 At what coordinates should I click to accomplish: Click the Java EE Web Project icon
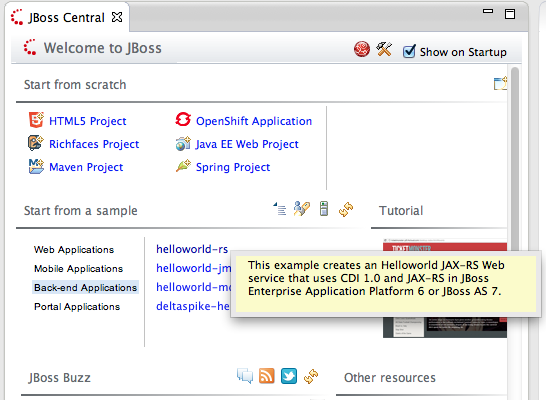(x=183, y=143)
